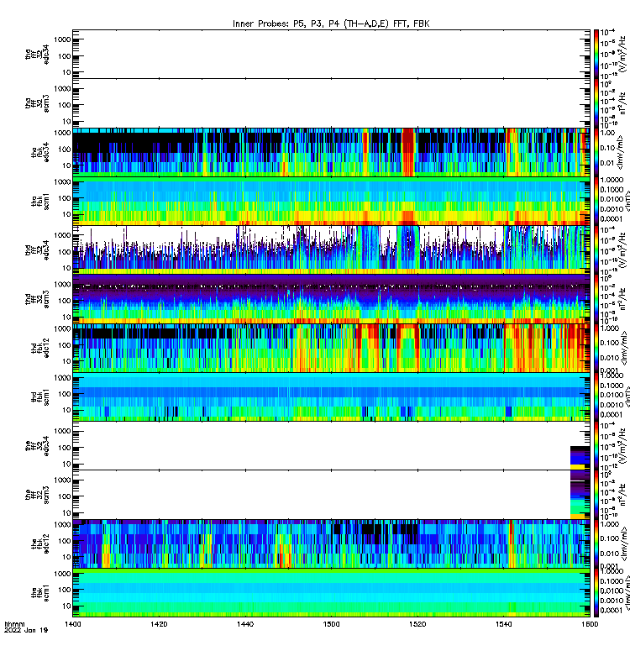Click the empty tha fff scm3 plot panel
This screenshot has height=672, width=630.
[331, 103]
